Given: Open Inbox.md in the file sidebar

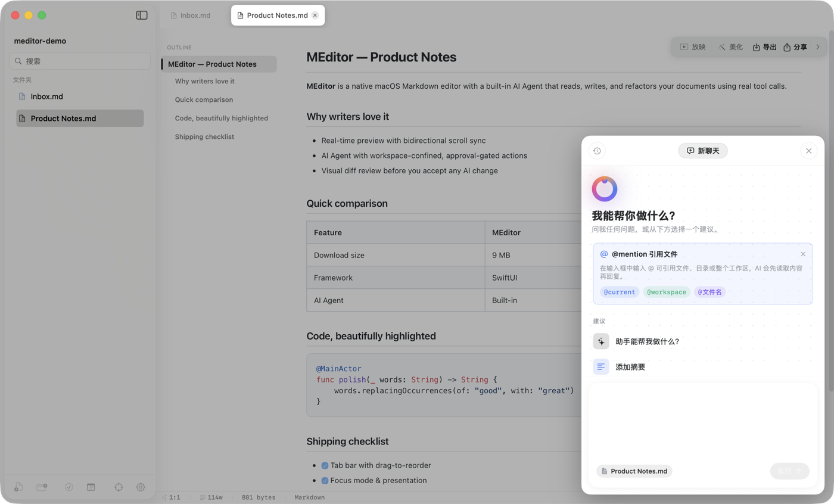Looking at the screenshot, I should [x=80, y=97].
